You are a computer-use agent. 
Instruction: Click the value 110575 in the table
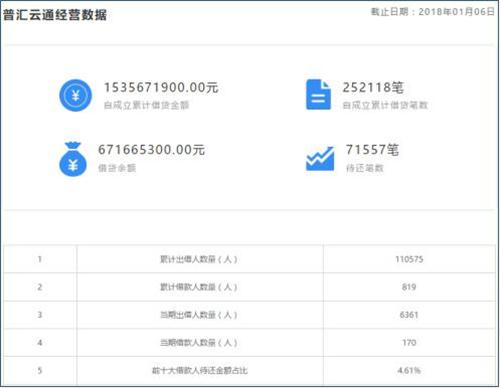pos(409,259)
